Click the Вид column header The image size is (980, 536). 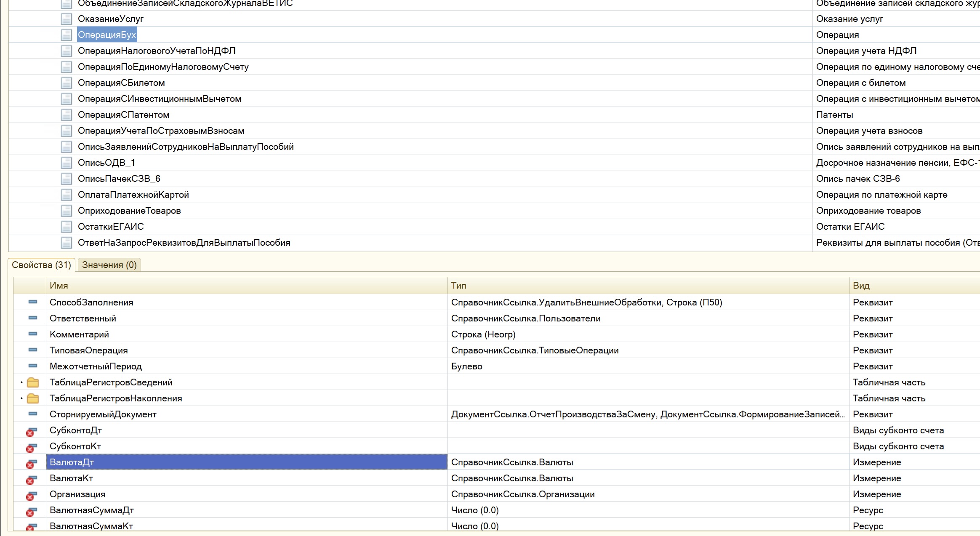861,286
